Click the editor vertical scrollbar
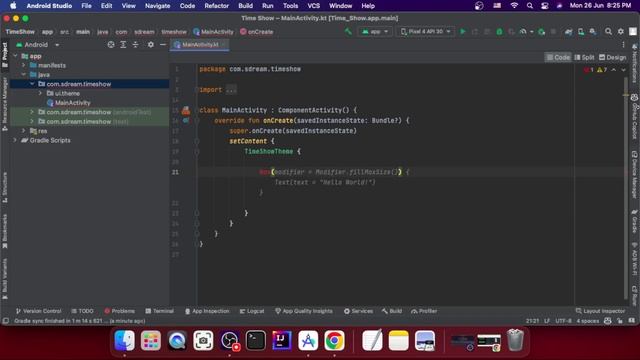This screenshot has height=360, width=640. coord(626,188)
